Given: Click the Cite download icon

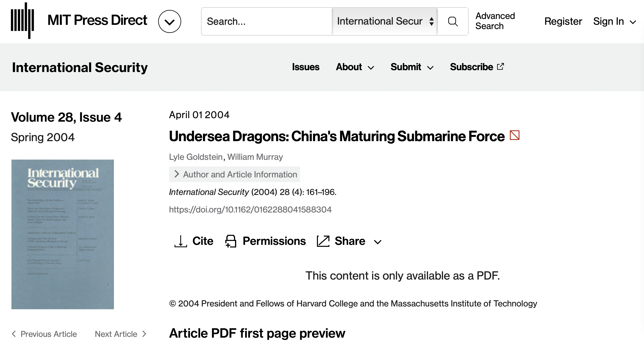Looking at the screenshot, I should click(x=181, y=241).
